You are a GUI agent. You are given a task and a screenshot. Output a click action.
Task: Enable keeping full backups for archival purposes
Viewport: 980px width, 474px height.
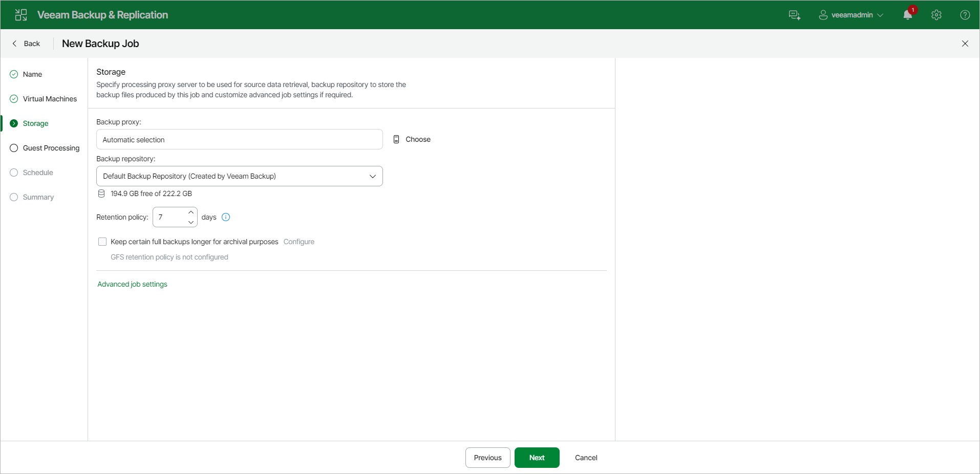tap(102, 242)
